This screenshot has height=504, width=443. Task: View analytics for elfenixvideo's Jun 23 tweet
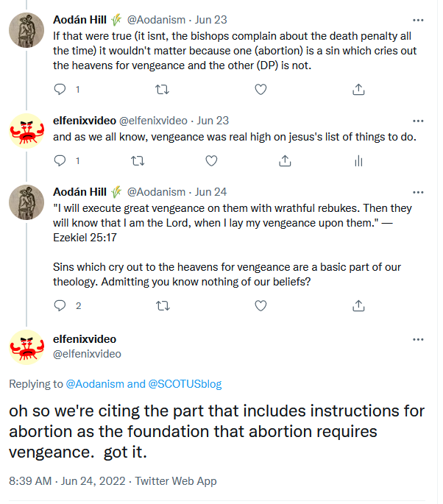coord(358,160)
